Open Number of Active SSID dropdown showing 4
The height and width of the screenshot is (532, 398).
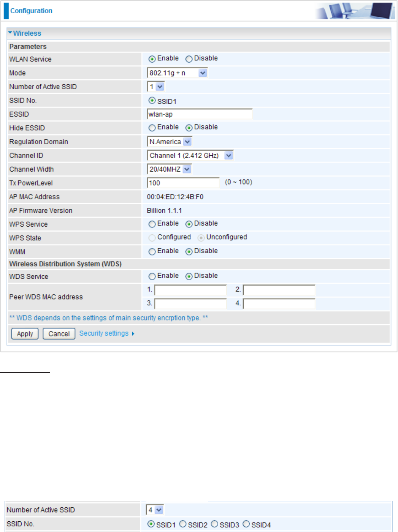click(155, 510)
